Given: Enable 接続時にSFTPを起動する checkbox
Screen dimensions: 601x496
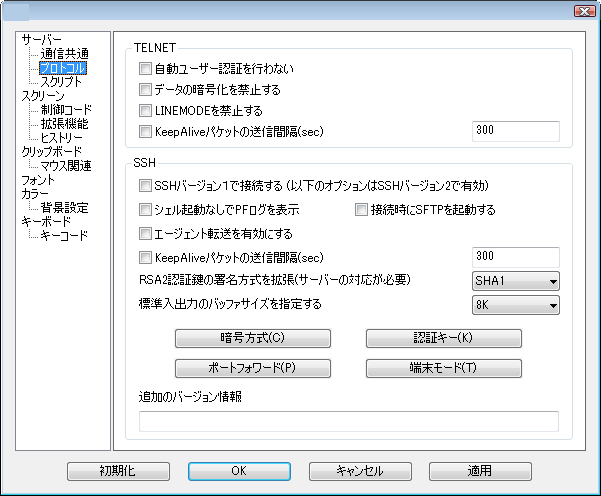Looking at the screenshot, I should click(x=362, y=210).
